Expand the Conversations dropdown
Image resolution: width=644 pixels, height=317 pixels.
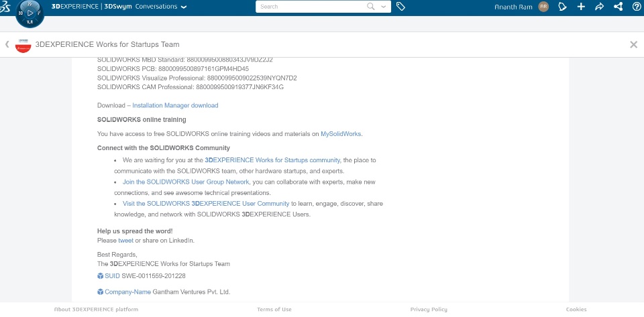click(x=184, y=7)
